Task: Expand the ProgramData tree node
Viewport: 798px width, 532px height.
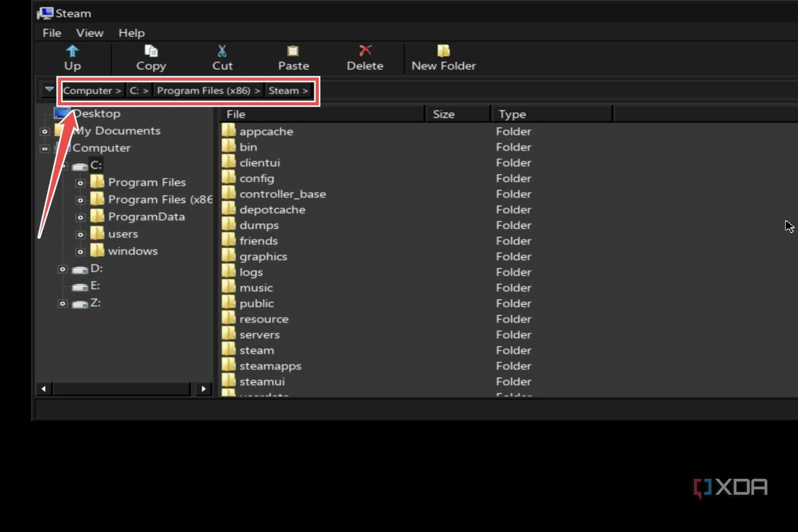Action: 80,218
